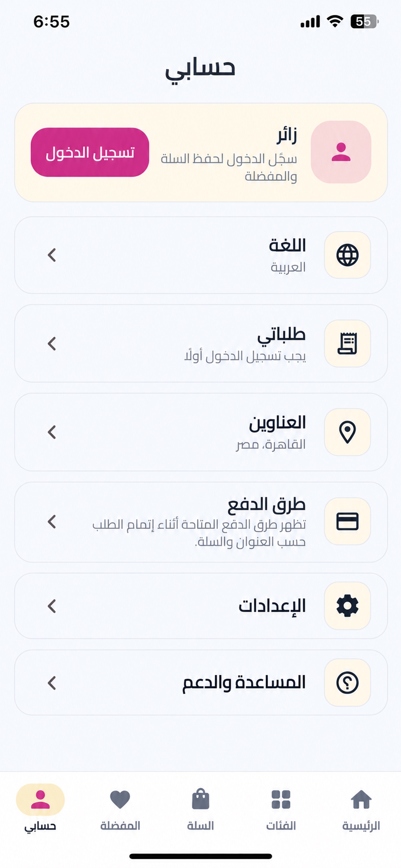
Task: Expand the الإعدادات row chevron
Action: coord(52,606)
